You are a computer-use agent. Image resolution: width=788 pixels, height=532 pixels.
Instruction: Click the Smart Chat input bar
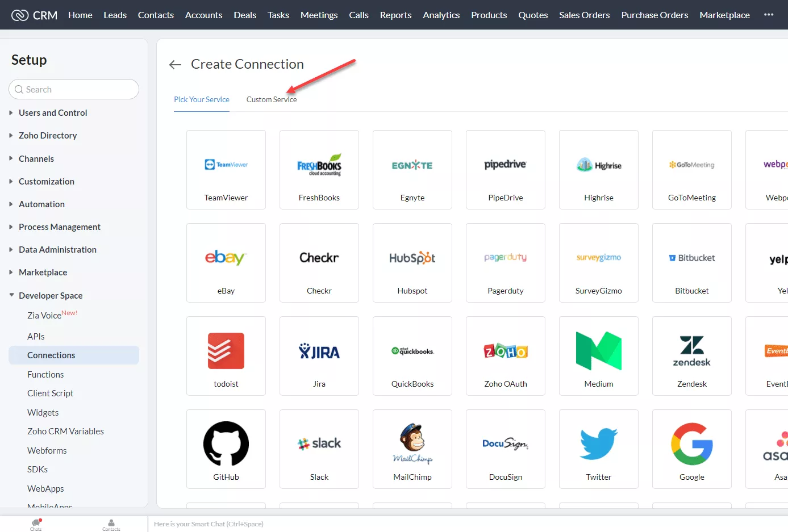click(x=467, y=524)
